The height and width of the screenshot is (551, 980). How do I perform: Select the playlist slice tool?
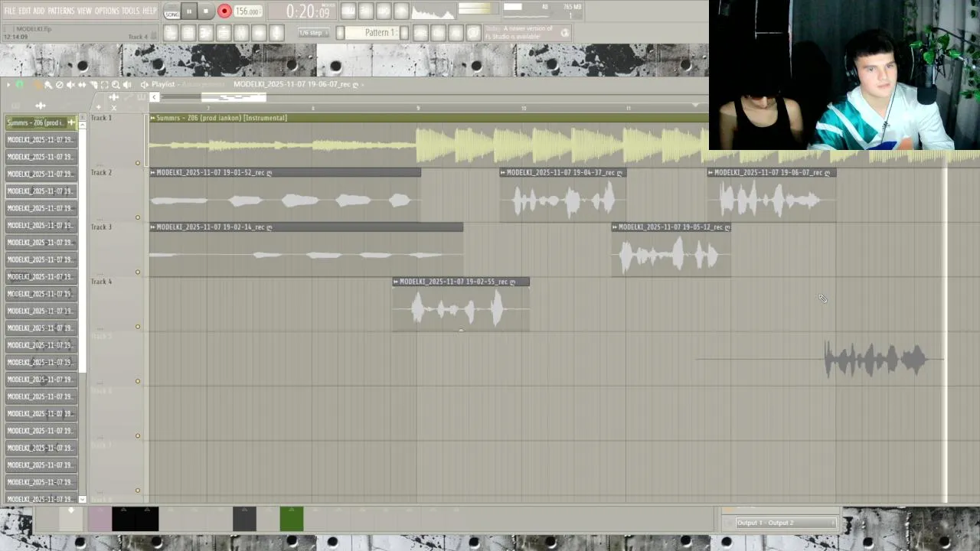pyautogui.click(x=93, y=84)
